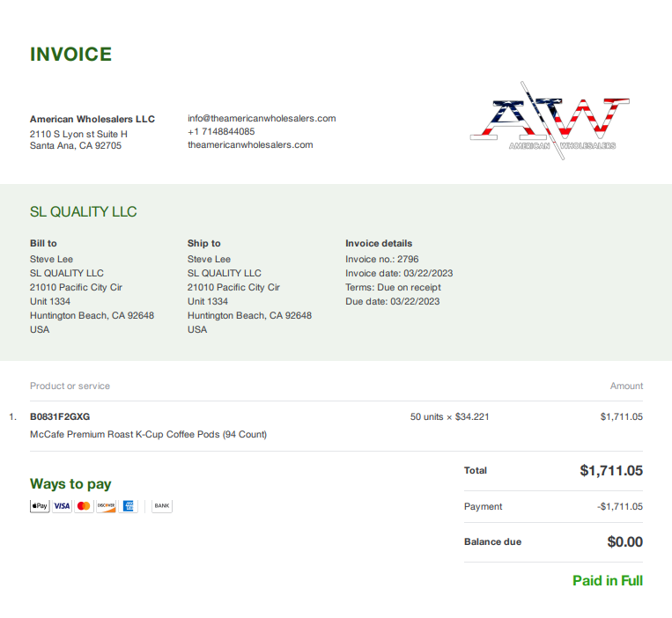Click the Total label

476,471
